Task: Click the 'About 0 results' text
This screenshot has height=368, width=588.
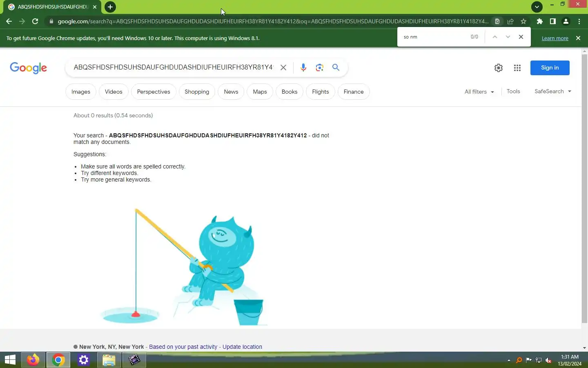Action: pos(113,115)
